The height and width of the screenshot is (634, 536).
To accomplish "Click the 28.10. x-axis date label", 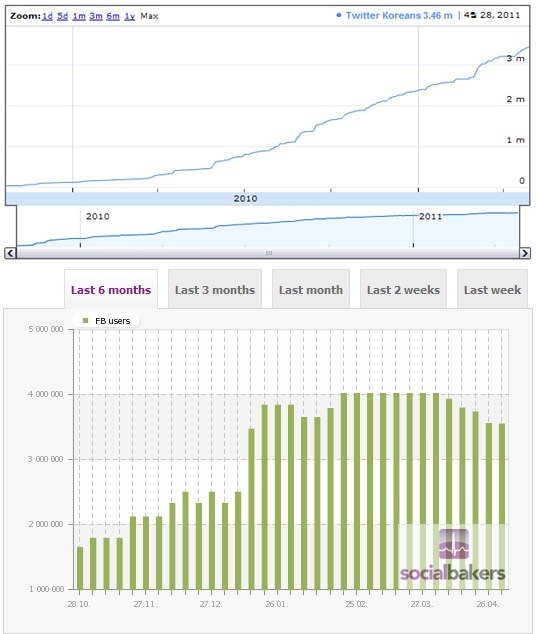I will pos(79,604).
